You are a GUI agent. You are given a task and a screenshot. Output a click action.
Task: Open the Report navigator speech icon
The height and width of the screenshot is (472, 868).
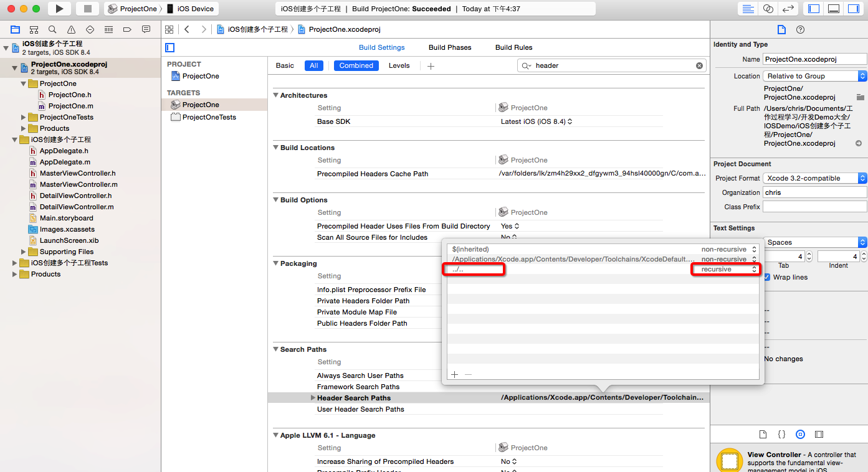[x=146, y=29]
